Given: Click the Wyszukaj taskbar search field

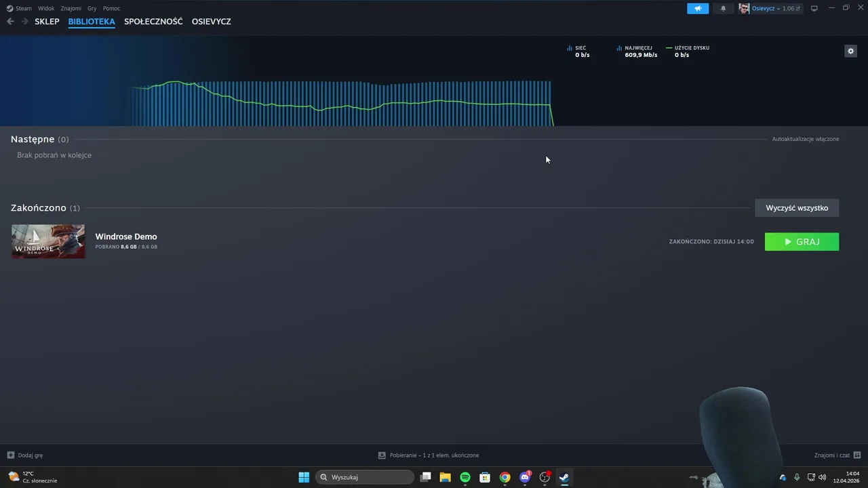Looking at the screenshot, I should coord(365,477).
